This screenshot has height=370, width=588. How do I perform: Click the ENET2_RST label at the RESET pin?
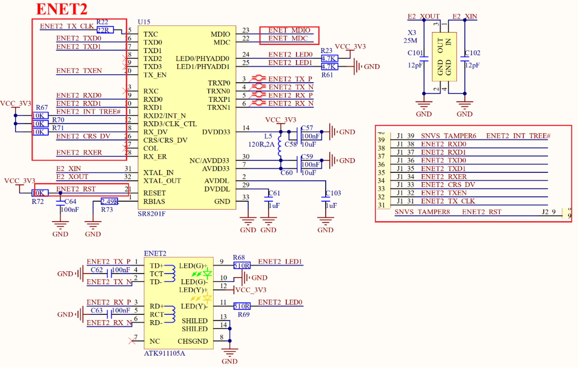point(76,189)
